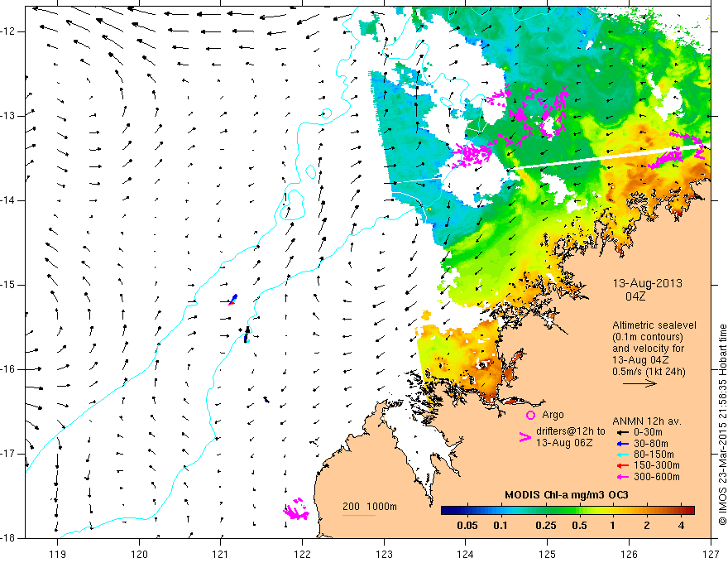Viewport: 728px width, 563px height.
Task: Pick the yellow colorbar section at 1
Action: tap(612, 511)
